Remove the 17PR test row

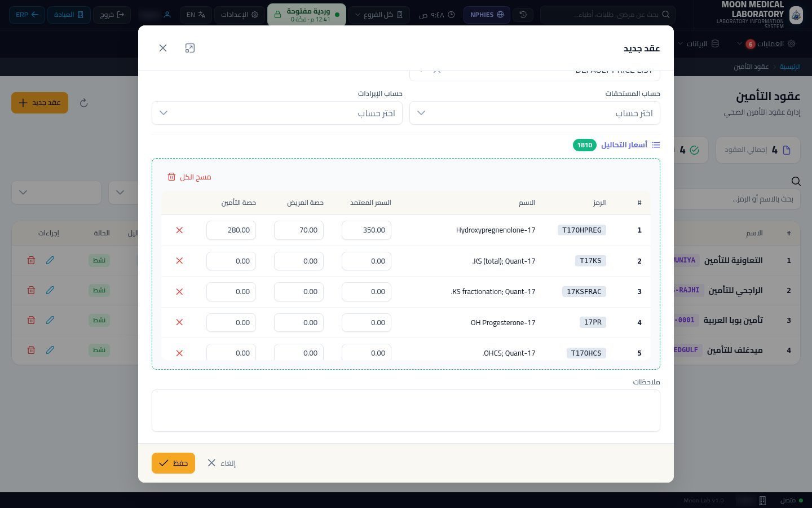click(x=179, y=322)
